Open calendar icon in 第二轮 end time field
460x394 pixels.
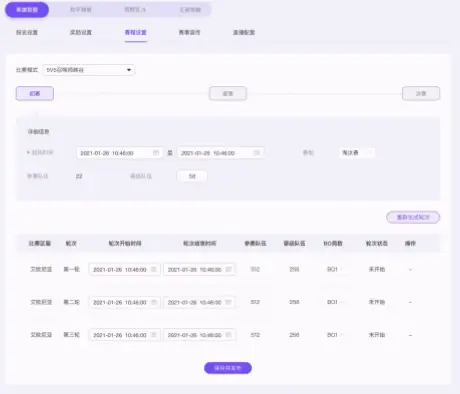(228, 302)
